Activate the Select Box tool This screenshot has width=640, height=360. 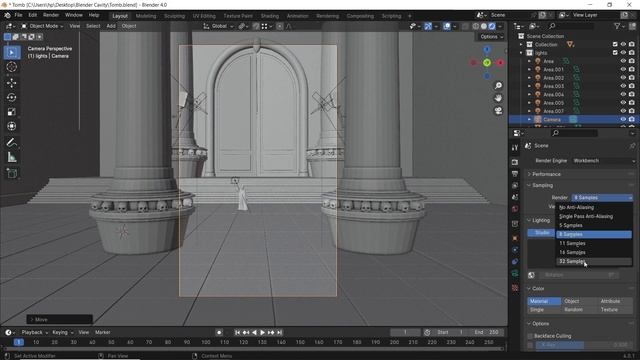point(11,53)
